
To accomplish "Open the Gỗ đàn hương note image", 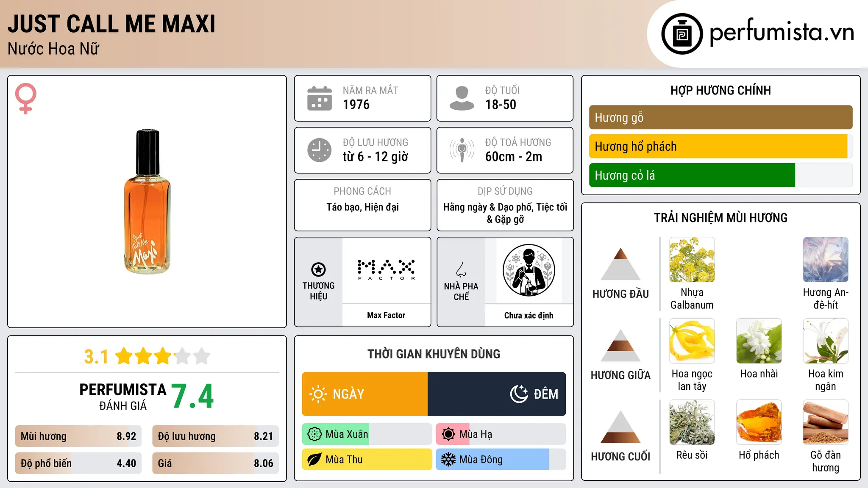I will click(x=826, y=422).
